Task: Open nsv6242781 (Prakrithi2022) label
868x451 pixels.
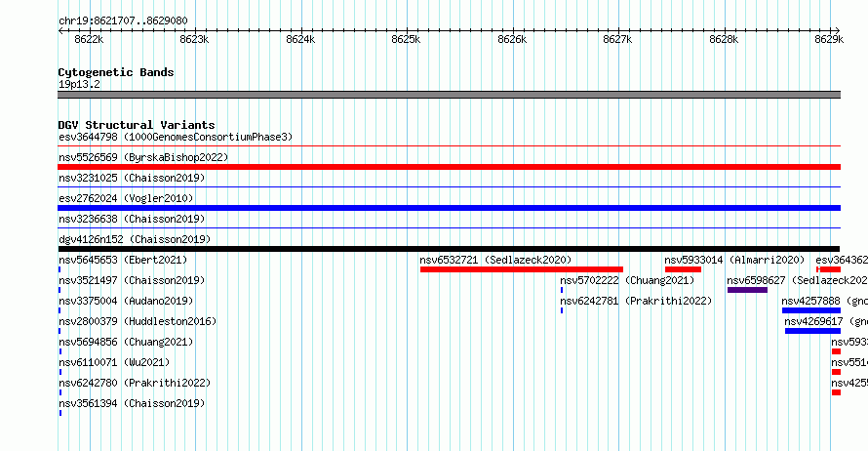Action: click(636, 301)
